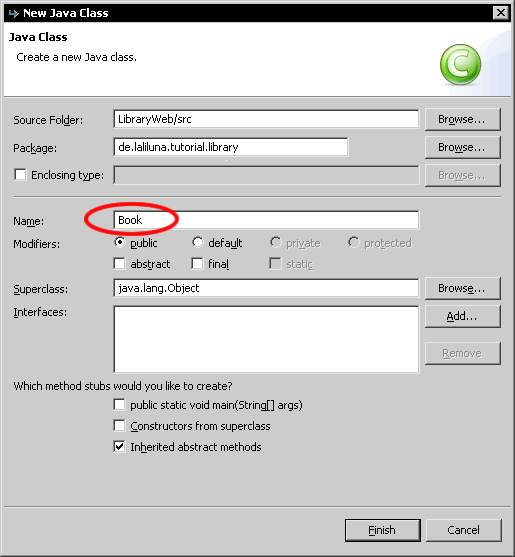Click the Finish button

pos(383,530)
